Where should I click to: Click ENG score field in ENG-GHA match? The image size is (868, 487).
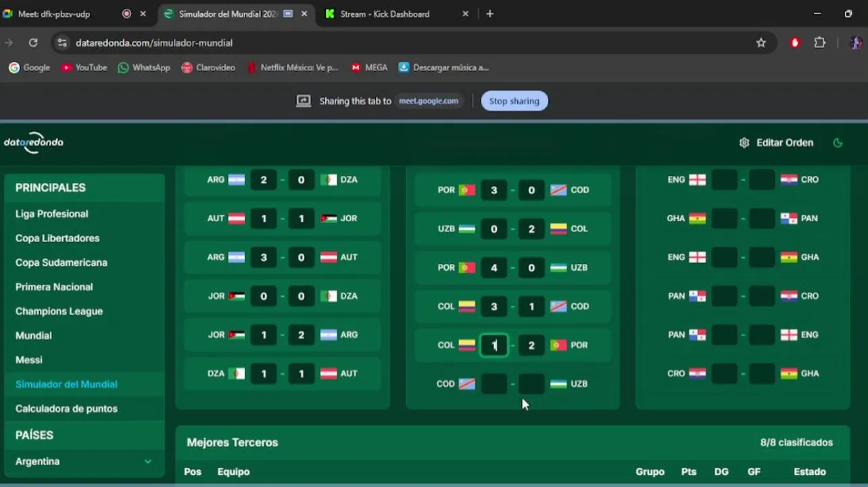click(x=724, y=257)
